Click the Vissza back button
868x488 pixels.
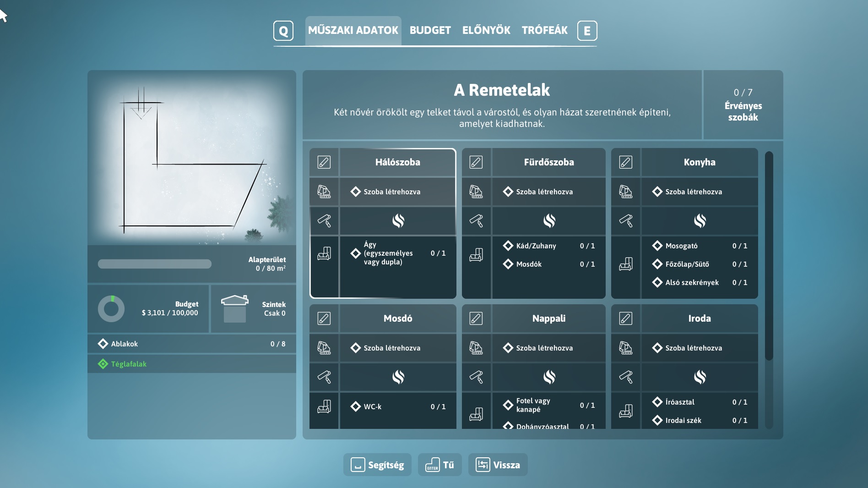coord(498,465)
